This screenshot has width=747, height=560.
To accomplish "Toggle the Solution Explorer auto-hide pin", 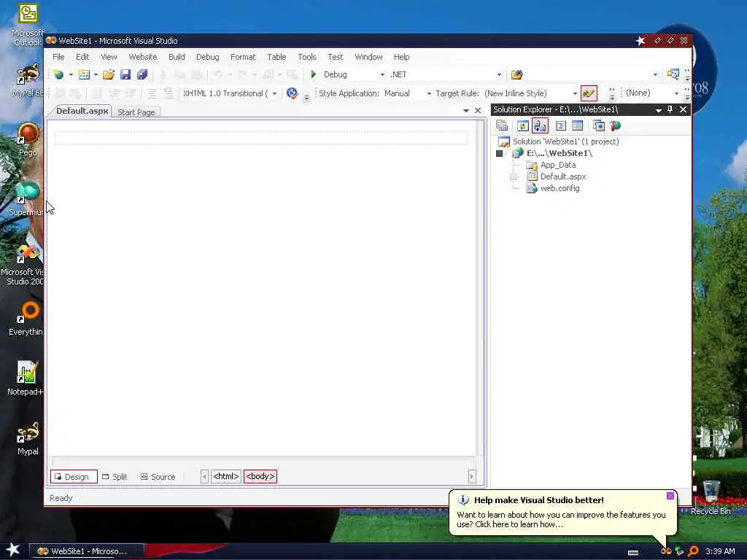I will coord(670,109).
